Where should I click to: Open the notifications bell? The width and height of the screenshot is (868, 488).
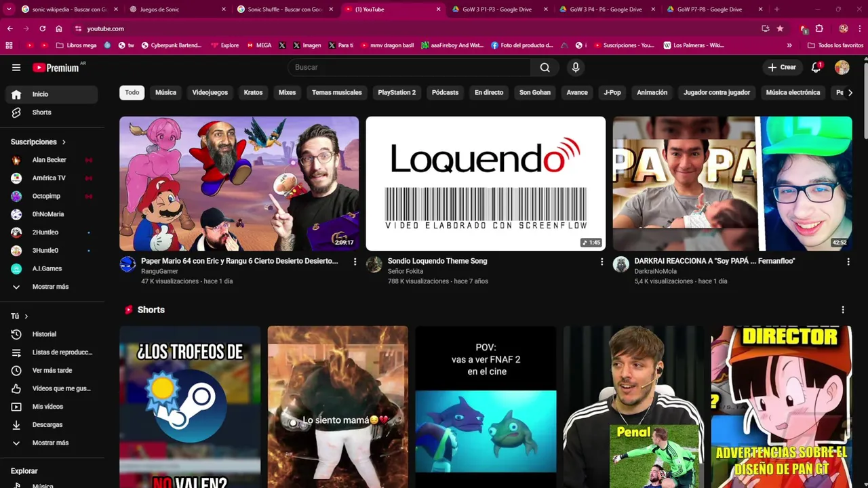tap(816, 67)
